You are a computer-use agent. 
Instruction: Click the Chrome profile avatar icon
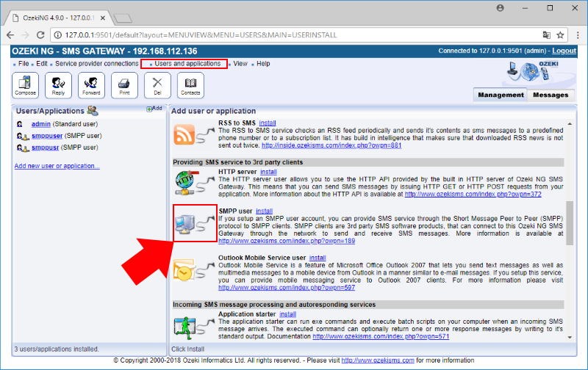(501, 8)
